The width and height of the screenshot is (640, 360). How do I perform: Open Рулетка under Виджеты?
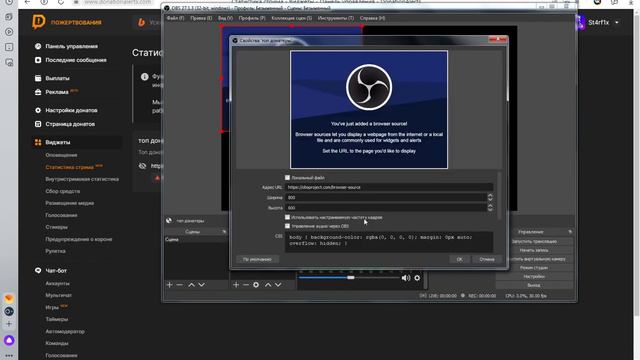[x=56, y=251]
